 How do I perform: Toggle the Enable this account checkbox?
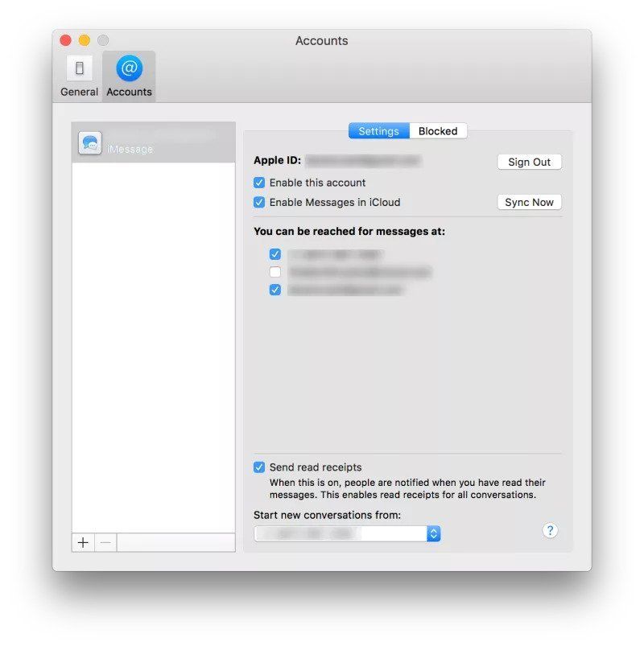[x=259, y=183]
